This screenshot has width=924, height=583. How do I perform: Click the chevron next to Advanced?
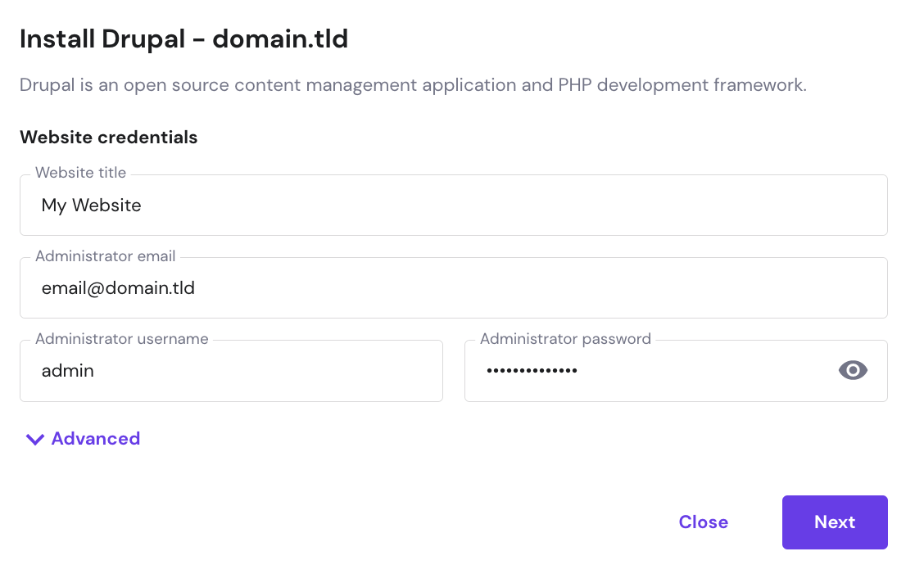click(x=34, y=439)
